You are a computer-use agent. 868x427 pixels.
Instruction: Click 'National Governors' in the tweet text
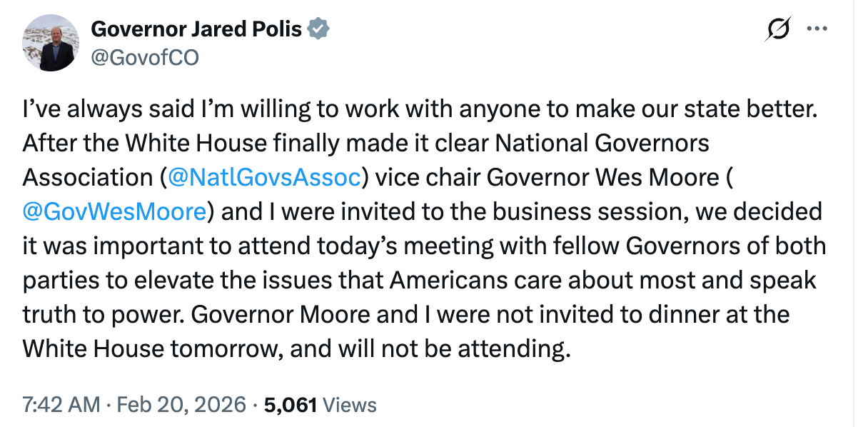tap(602, 143)
